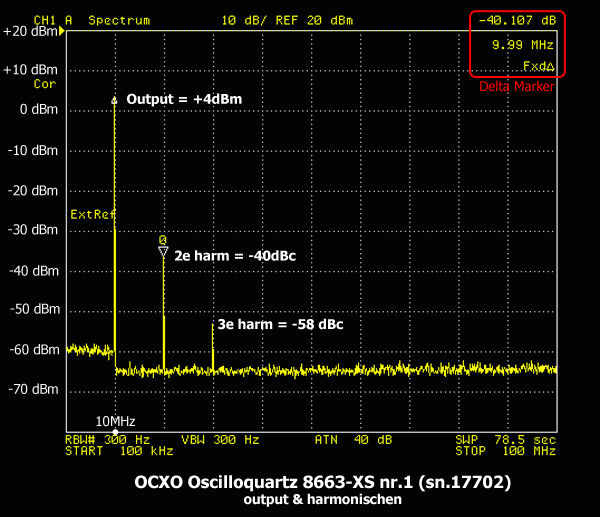The height and width of the screenshot is (517, 600).
Task: Click the '10MHz' frequency axis label
Action: [115, 421]
